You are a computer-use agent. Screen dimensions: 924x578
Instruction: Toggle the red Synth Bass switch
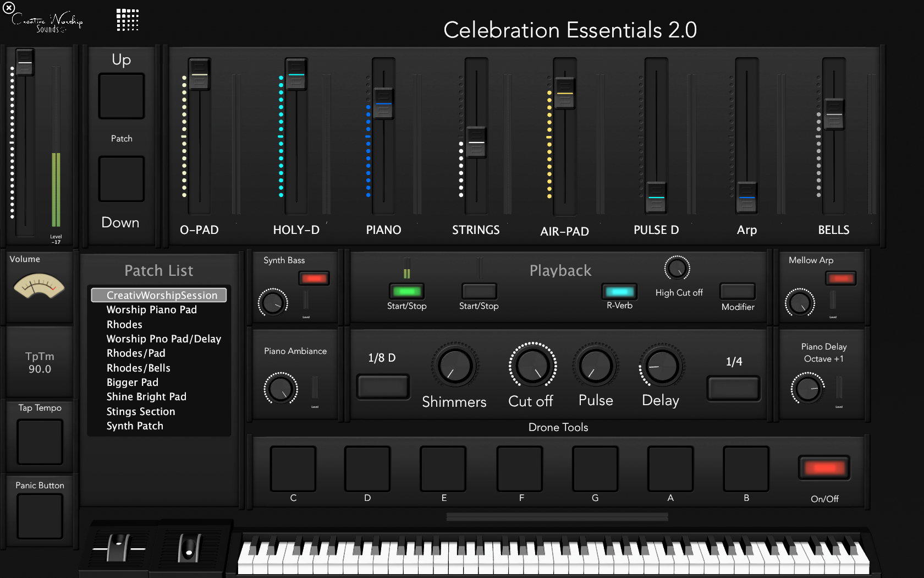click(314, 279)
